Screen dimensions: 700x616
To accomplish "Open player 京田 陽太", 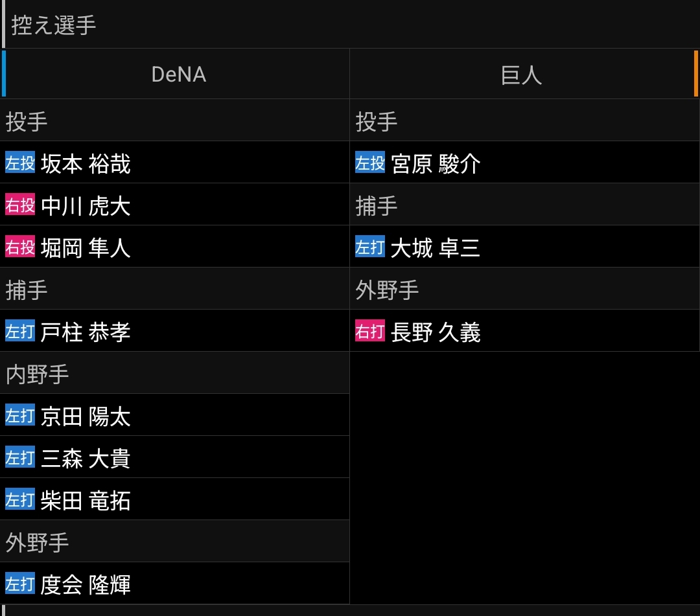I will tap(86, 416).
